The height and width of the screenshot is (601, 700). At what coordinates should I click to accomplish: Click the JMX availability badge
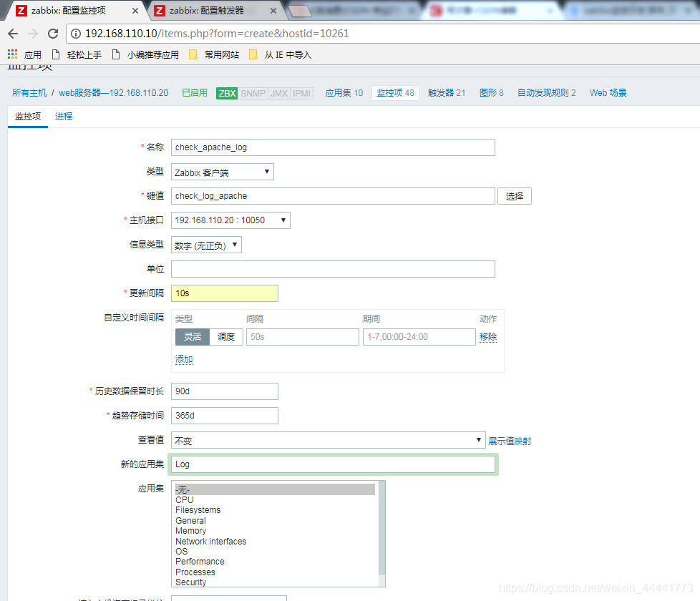[279, 93]
